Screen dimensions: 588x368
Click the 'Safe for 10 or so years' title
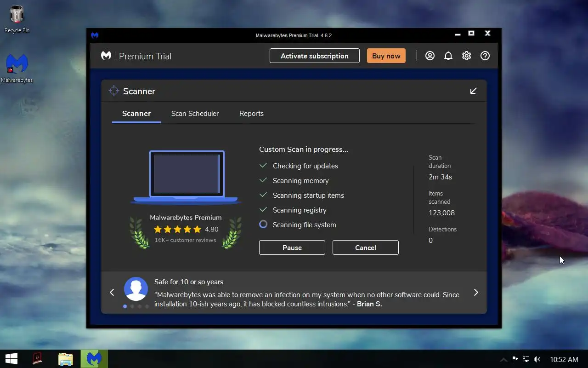tap(189, 282)
